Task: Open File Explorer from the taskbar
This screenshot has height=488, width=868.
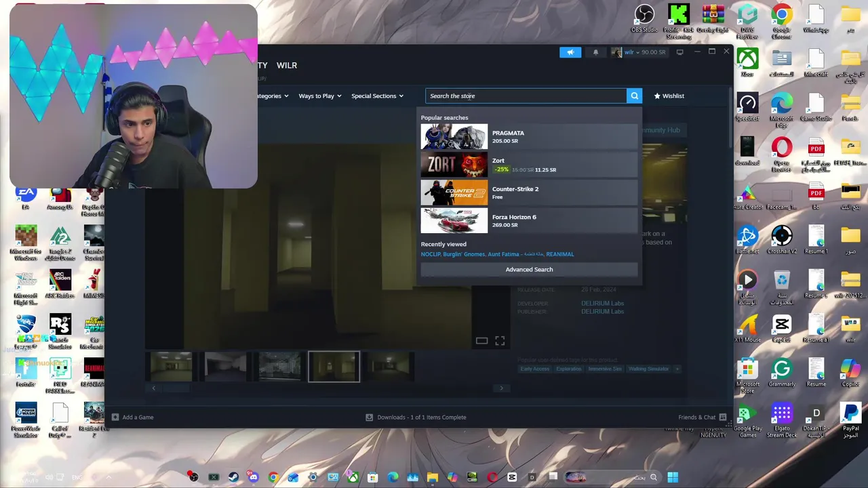Action: pos(432,477)
